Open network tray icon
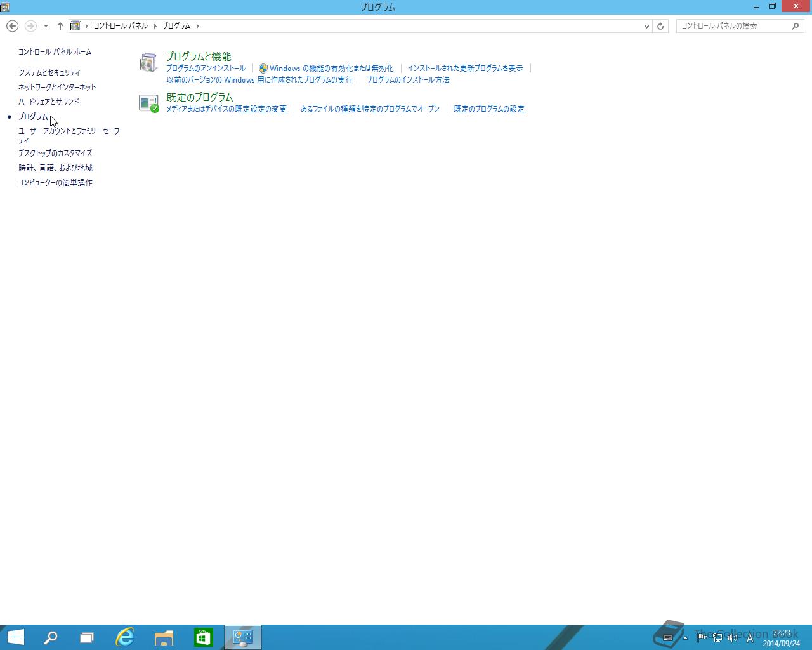The height and width of the screenshot is (650, 812). (717, 638)
